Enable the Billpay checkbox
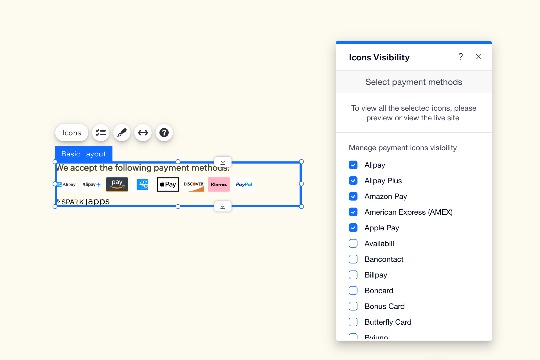 click(353, 275)
